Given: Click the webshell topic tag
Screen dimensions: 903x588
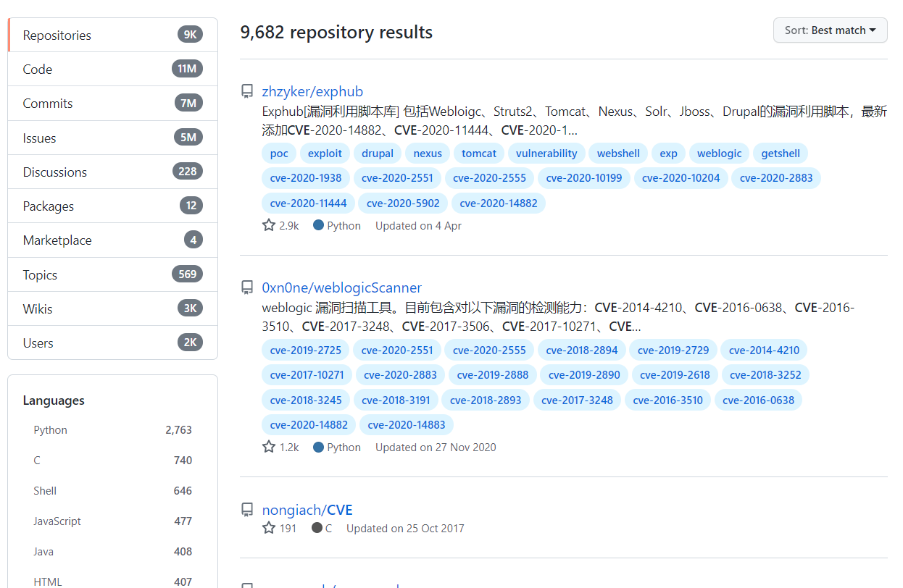Looking at the screenshot, I should click(618, 154).
